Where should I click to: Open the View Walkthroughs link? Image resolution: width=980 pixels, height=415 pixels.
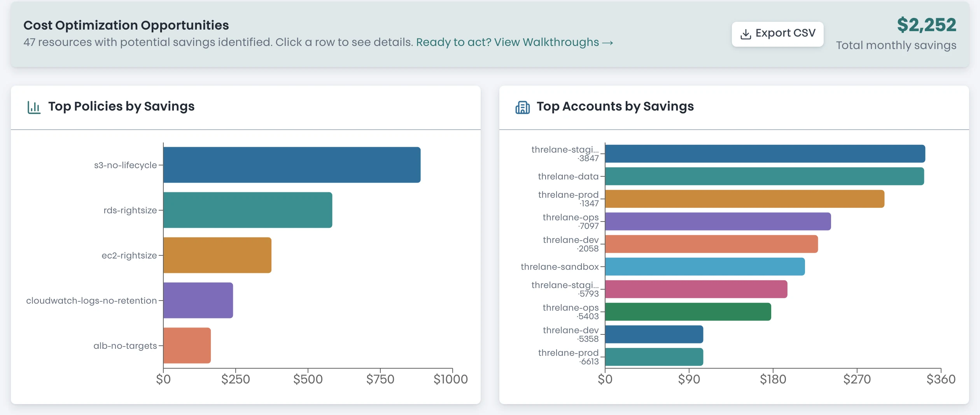514,42
